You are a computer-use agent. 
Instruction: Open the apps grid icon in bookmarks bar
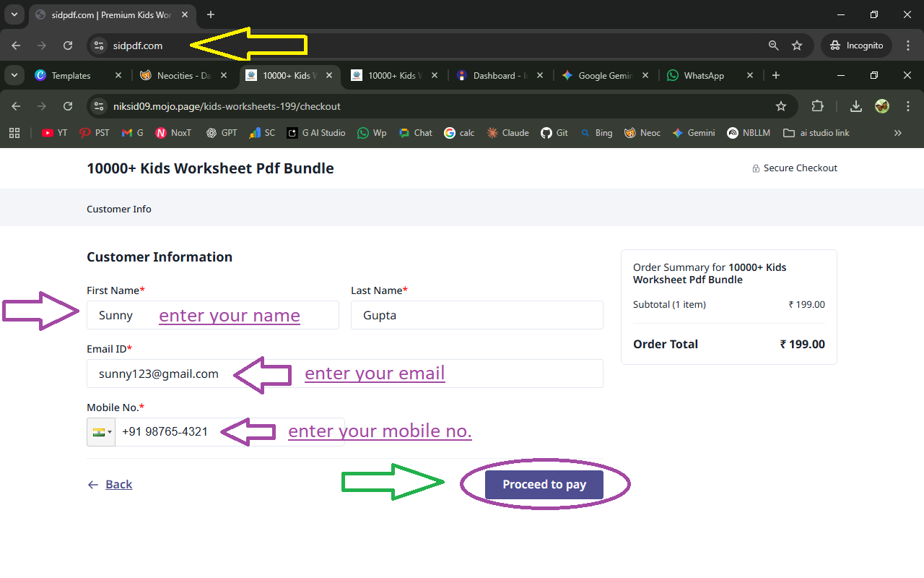click(x=14, y=133)
